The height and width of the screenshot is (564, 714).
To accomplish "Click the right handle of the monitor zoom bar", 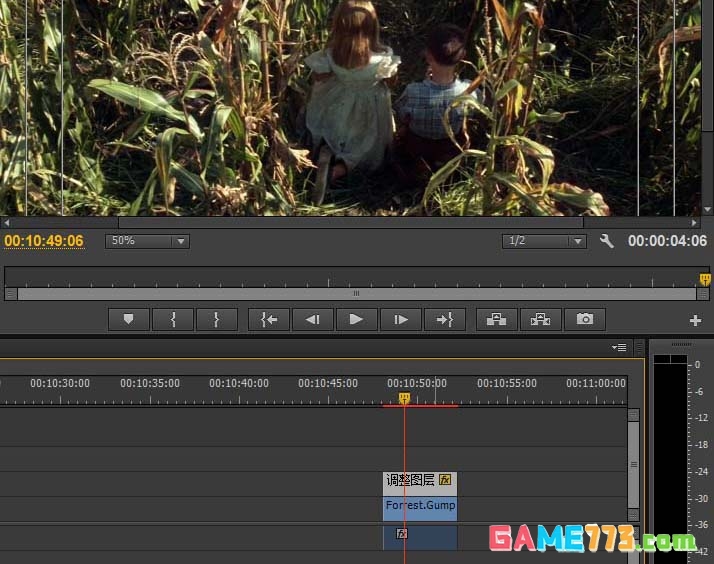I will point(703,294).
